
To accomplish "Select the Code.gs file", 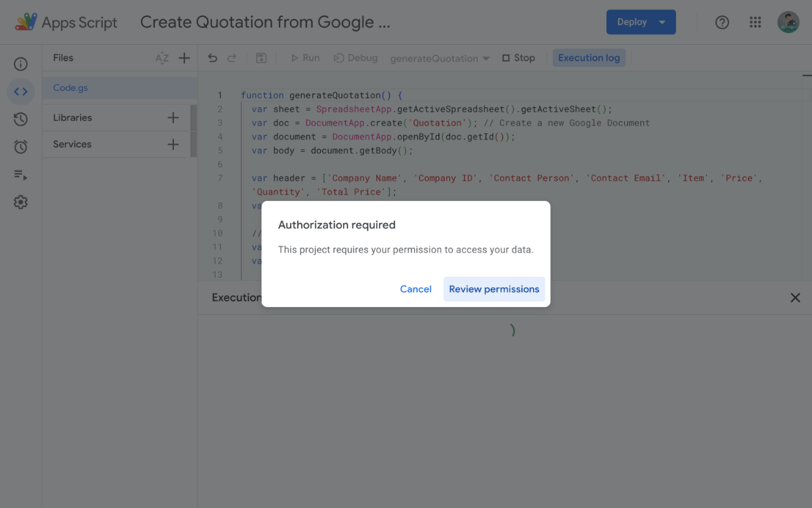I will click(x=69, y=88).
